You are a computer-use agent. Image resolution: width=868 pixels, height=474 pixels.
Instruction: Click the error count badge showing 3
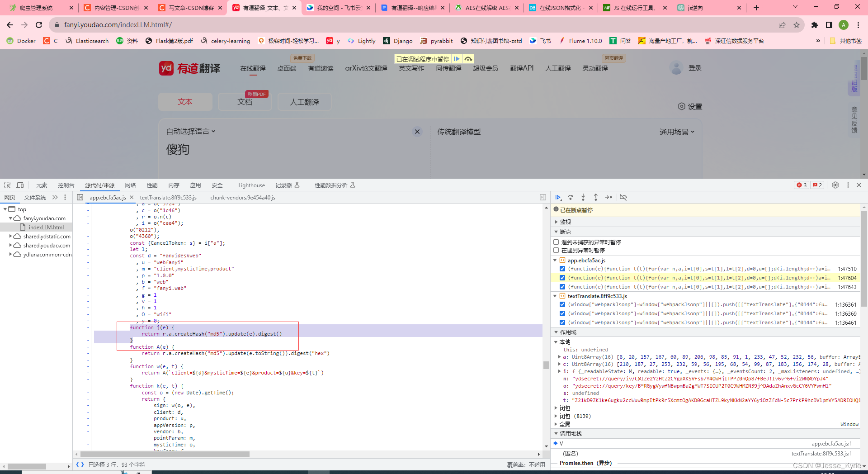click(802, 185)
